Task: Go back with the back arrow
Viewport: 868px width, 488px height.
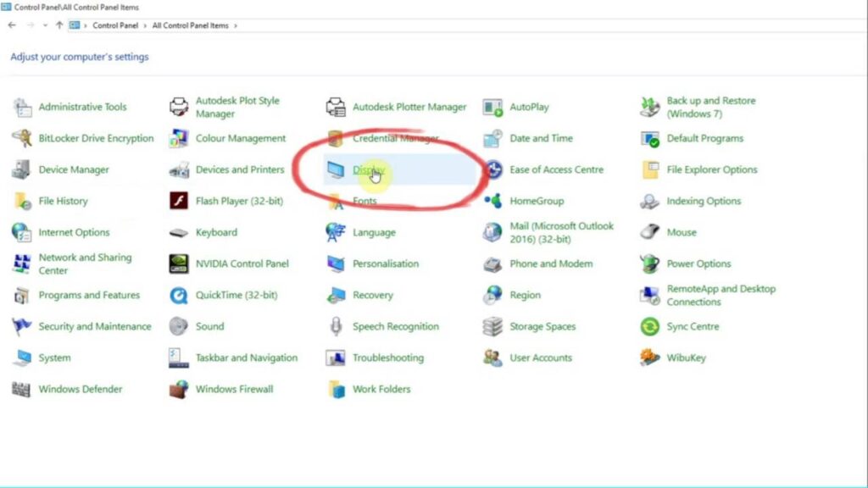Action: tap(12, 25)
